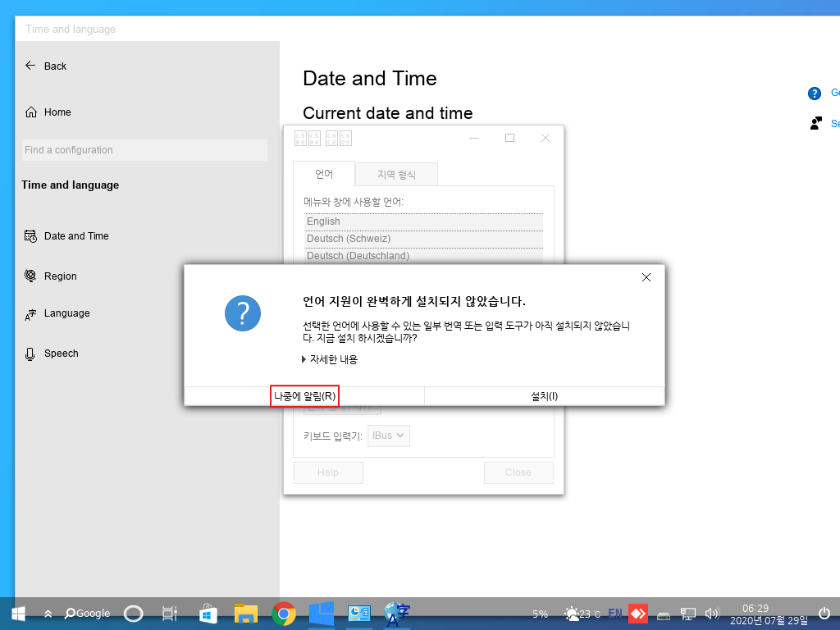Image resolution: width=840 pixels, height=630 pixels.
Task: Click the blue help question mark icon
Action: tap(815, 94)
